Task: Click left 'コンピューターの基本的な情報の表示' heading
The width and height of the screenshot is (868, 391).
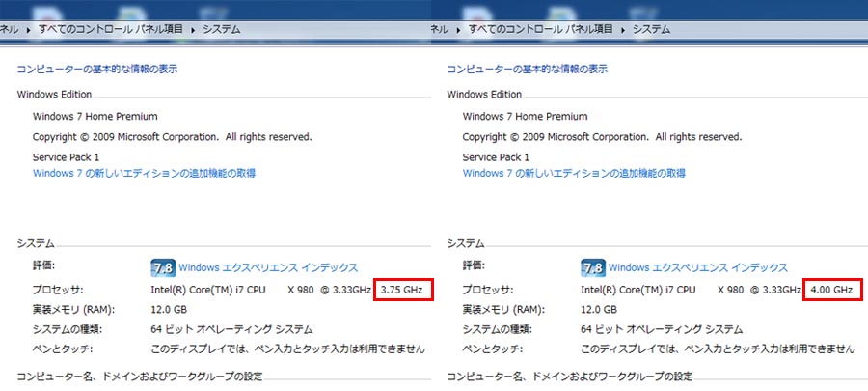Action: (x=97, y=70)
